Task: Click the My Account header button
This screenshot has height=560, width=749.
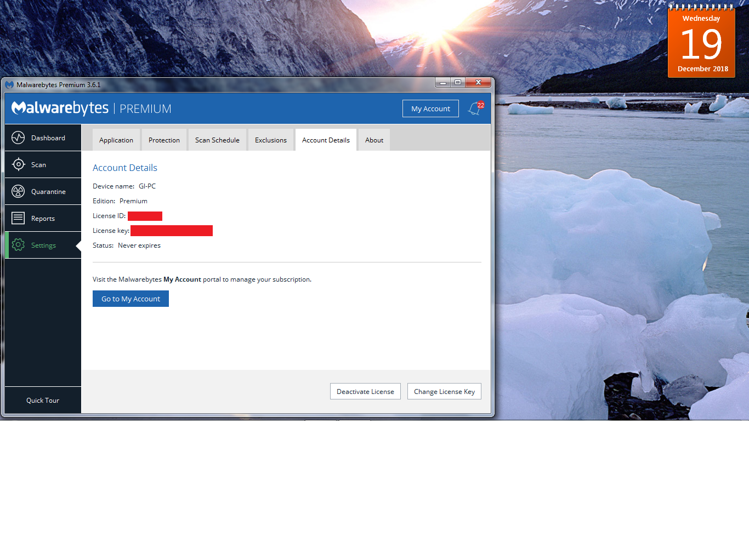Action: [x=430, y=108]
